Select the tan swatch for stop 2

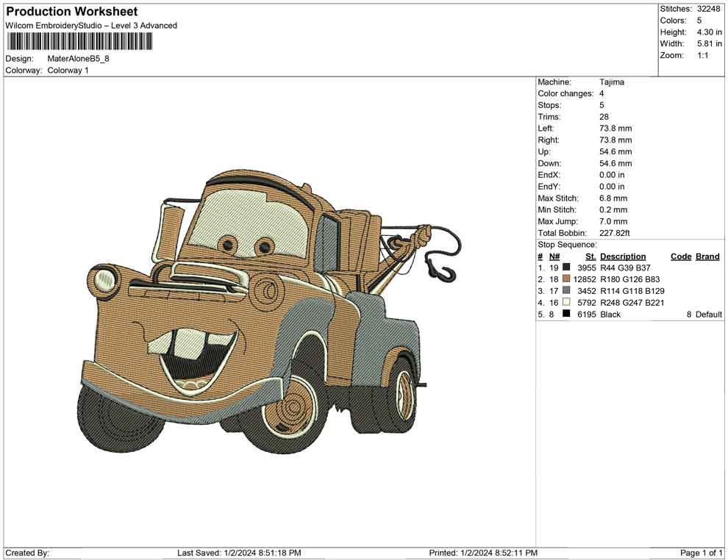(x=566, y=279)
